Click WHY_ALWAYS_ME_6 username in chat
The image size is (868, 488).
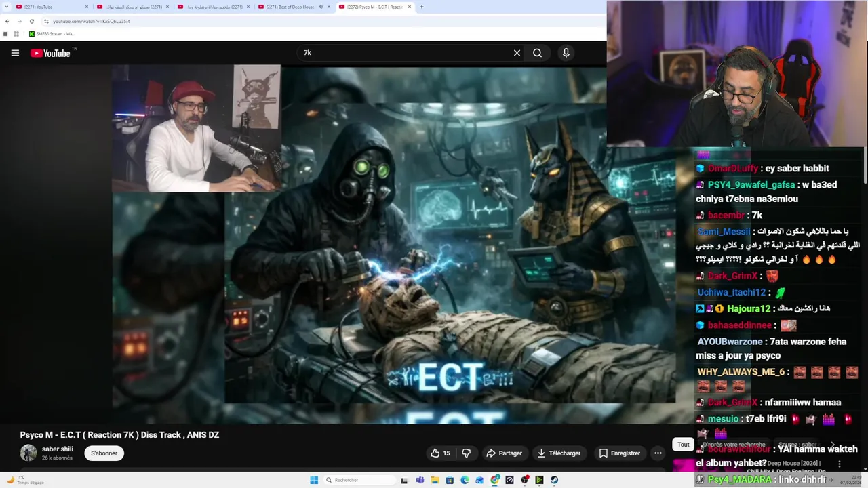pos(741,372)
